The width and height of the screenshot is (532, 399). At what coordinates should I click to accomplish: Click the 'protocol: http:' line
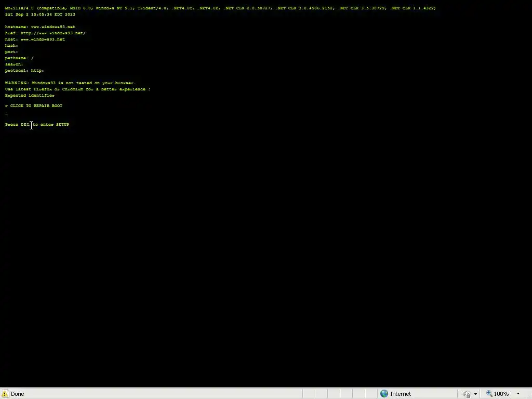(24, 71)
